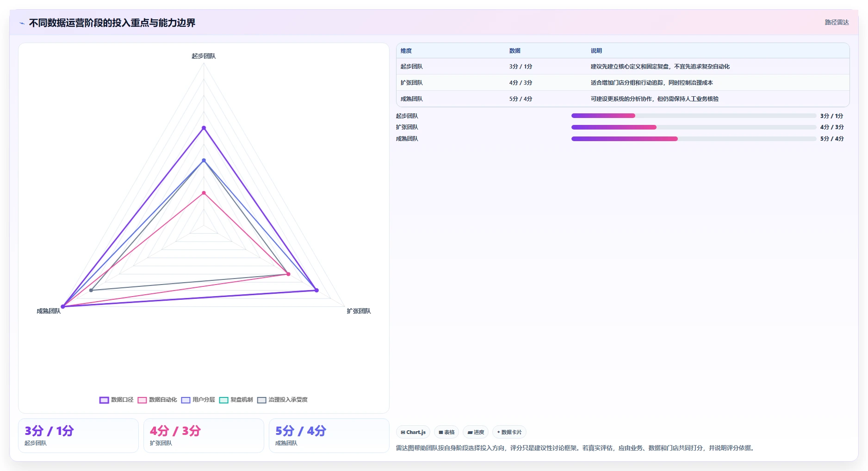
Task: Click the purple data point on 起步团队 axis
Action: 204,128
